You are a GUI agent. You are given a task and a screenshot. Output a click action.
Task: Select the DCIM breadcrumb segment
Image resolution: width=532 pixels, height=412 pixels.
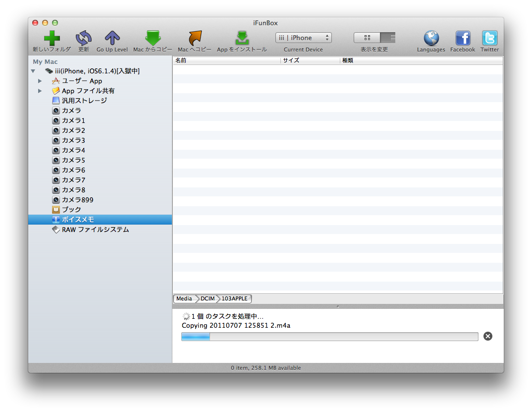208,298
